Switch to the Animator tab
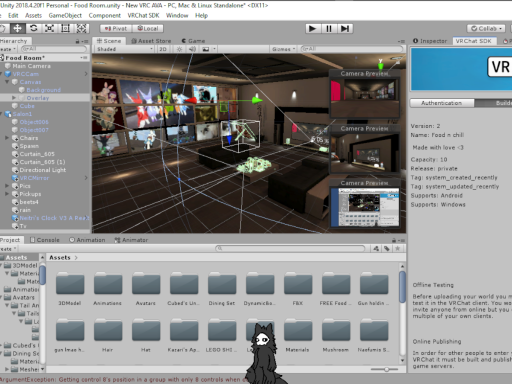The height and width of the screenshot is (384, 512). pyautogui.click(x=131, y=240)
